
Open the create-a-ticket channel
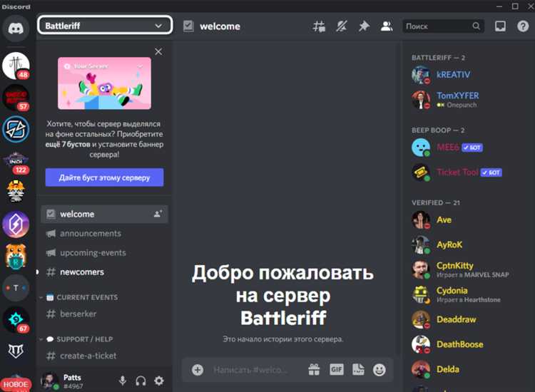click(x=104, y=356)
